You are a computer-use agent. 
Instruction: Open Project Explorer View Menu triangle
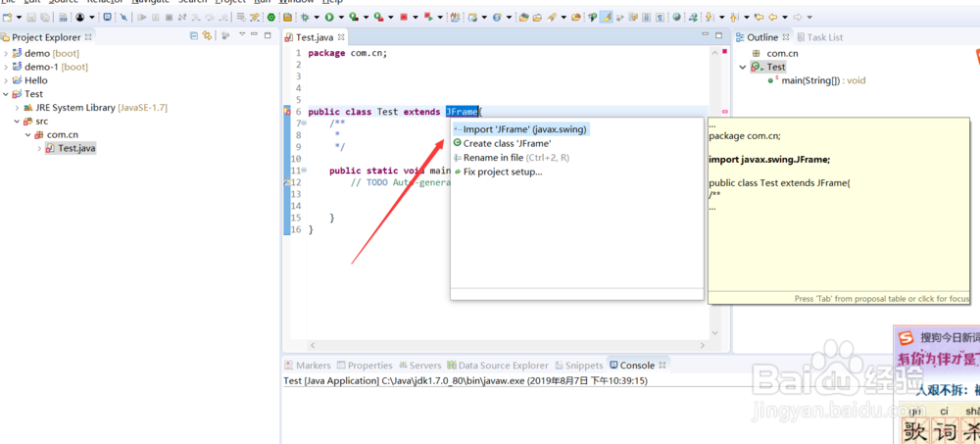242,34
